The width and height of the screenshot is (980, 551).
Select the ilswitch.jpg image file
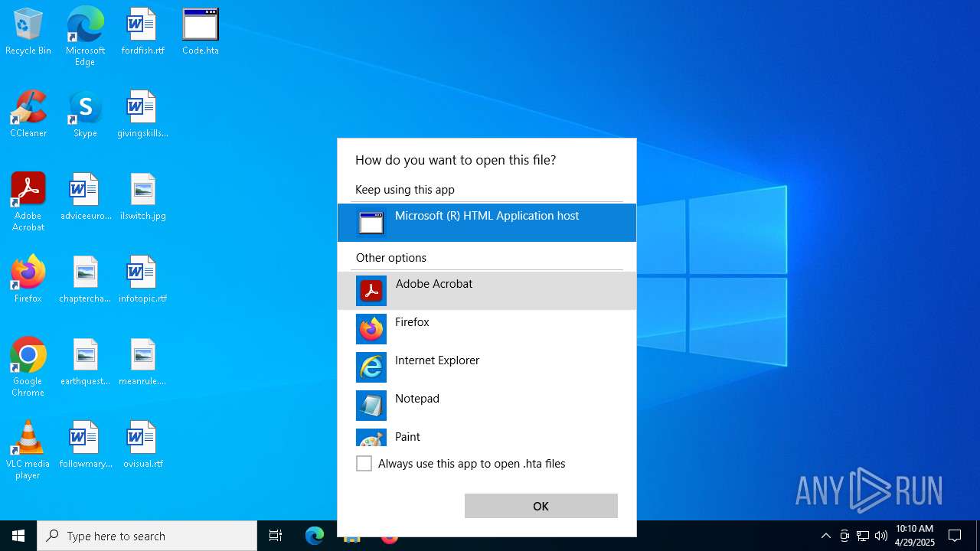click(x=142, y=197)
